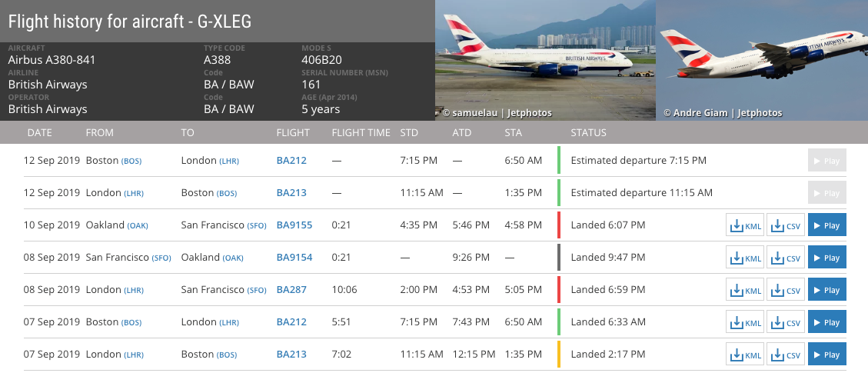The image size is (868, 373).
Task: Open flight BA212 on 12 Sep
Action: pyautogui.click(x=291, y=161)
